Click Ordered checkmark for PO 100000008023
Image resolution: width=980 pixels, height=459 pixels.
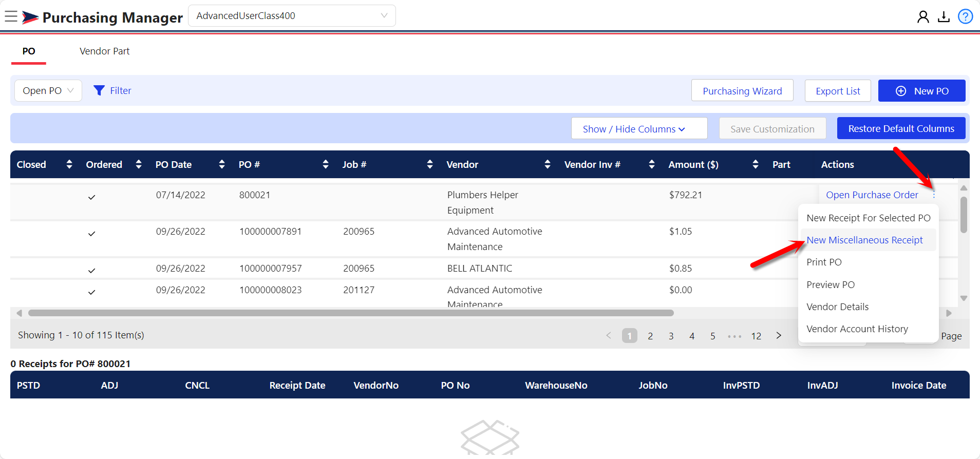91,292
